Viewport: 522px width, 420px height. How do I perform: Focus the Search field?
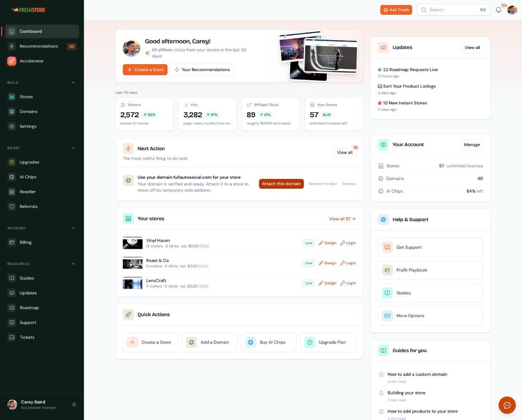coord(453,10)
